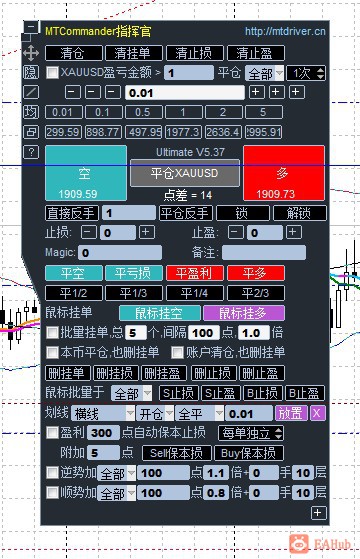Screen dimensions: 360x559
Task: Click the 清仓 button
Action: pyautogui.click(x=73, y=53)
